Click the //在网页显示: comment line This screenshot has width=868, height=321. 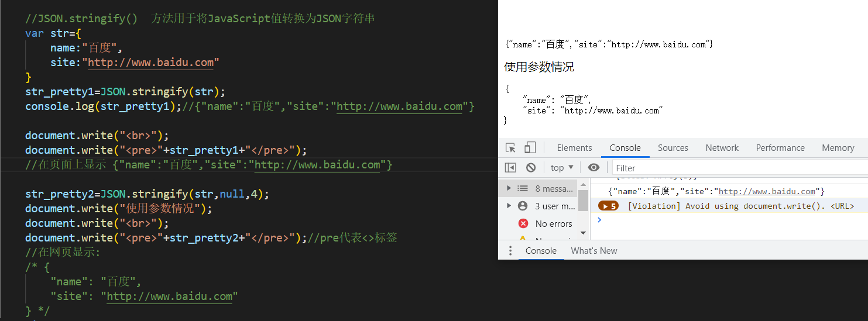(63, 253)
